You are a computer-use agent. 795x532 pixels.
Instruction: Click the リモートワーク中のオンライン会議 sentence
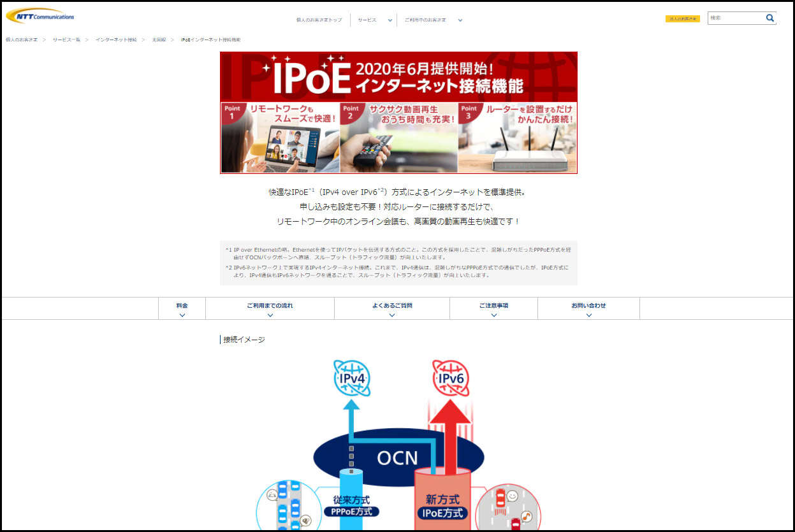398,221
